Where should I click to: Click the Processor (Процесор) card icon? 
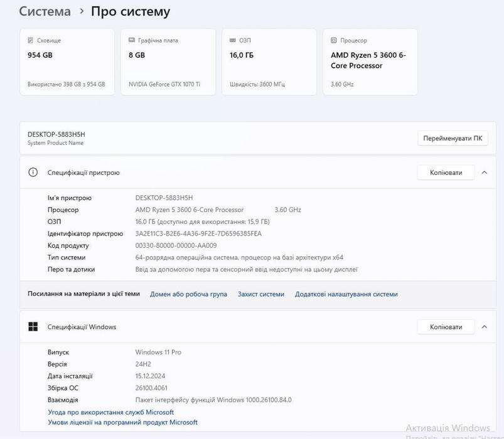pyautogui.click(x=334, y=41)
